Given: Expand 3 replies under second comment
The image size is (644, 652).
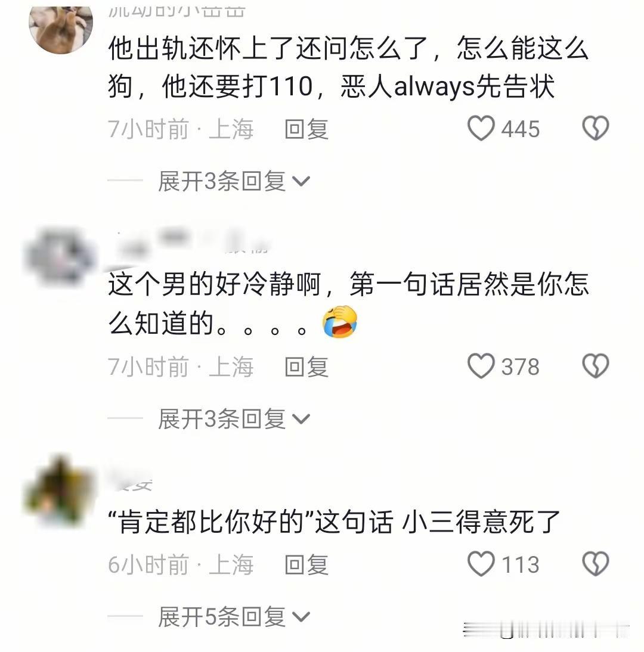Looking at the screenshot, I should [234, 419].
